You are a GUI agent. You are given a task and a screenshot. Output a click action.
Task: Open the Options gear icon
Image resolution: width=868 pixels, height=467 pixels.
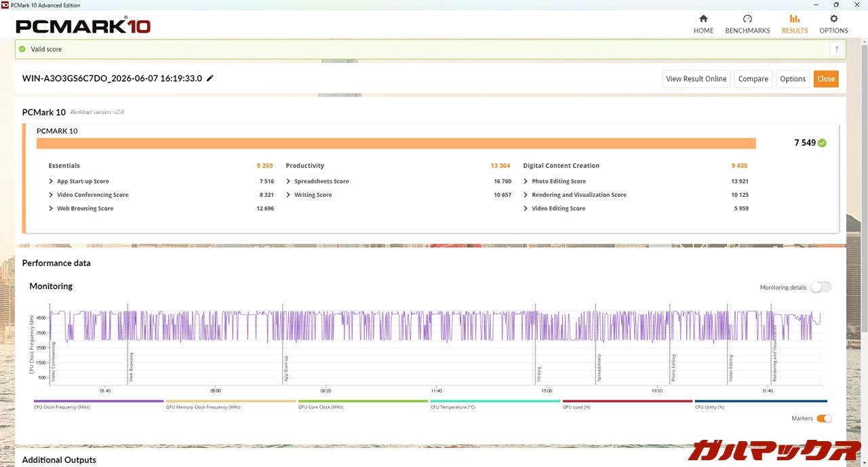[x=833, y=19]
